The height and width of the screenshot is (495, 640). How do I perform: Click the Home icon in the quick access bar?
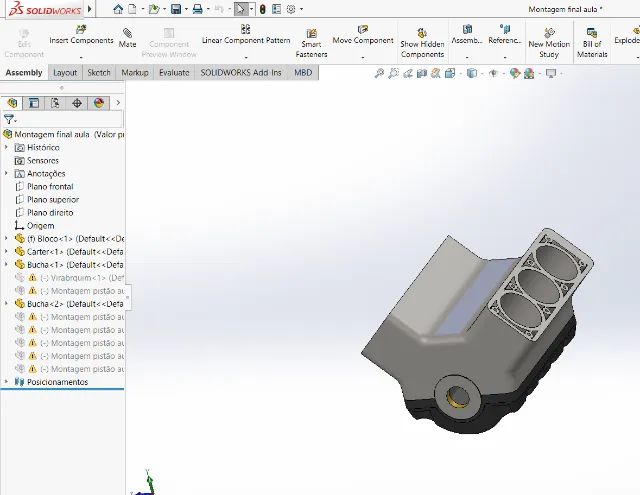(118, 9)
